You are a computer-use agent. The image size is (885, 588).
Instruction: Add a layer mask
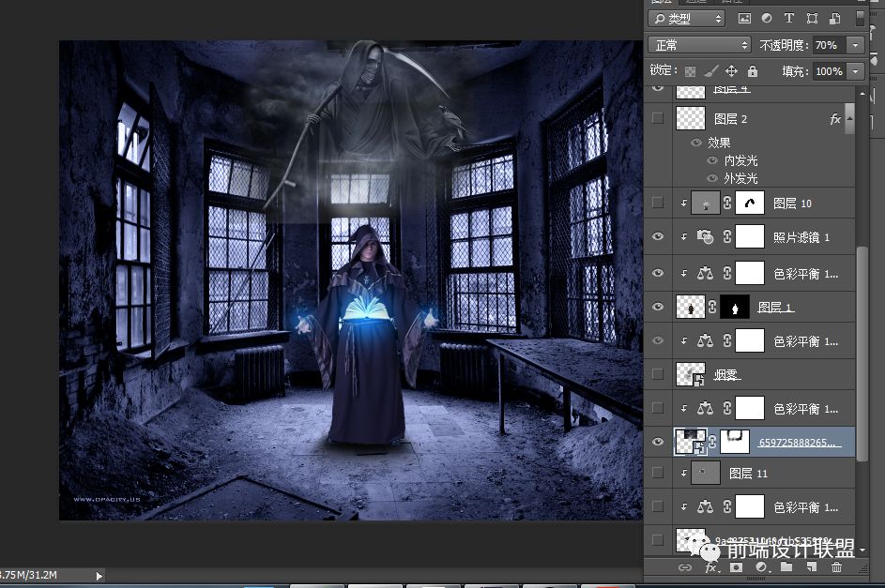tap(736, 567)
